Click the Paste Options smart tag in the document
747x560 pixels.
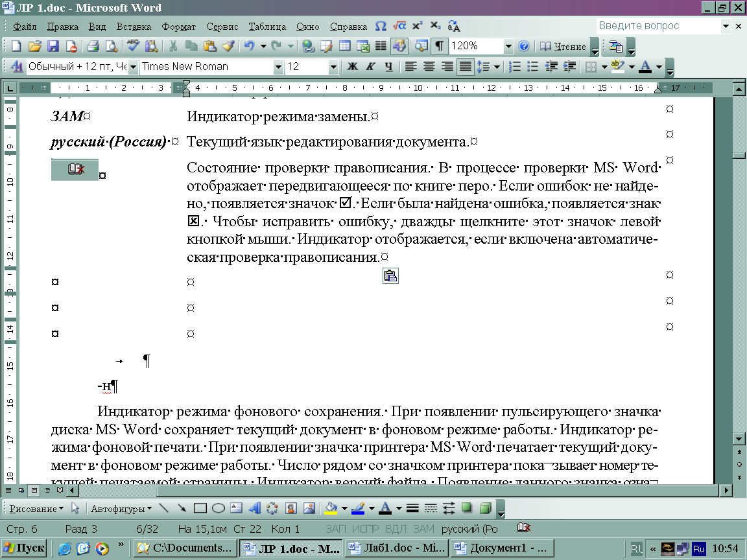coord(390,275)
